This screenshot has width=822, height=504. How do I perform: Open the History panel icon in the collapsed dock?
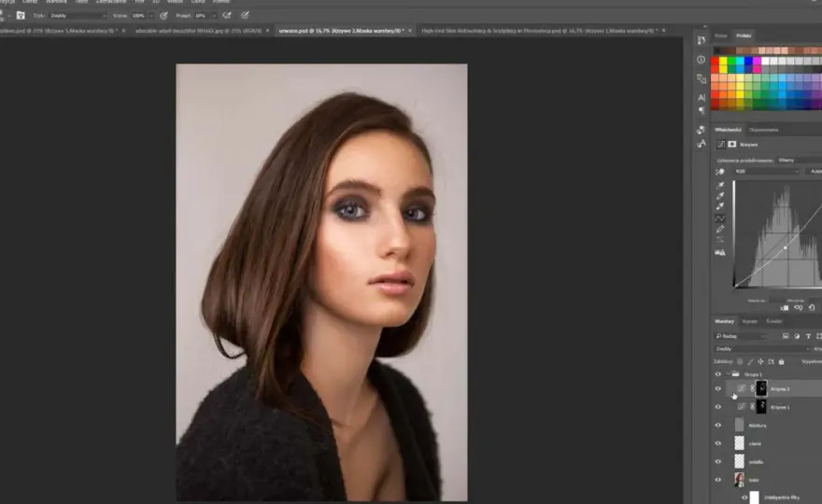point(702,40)
